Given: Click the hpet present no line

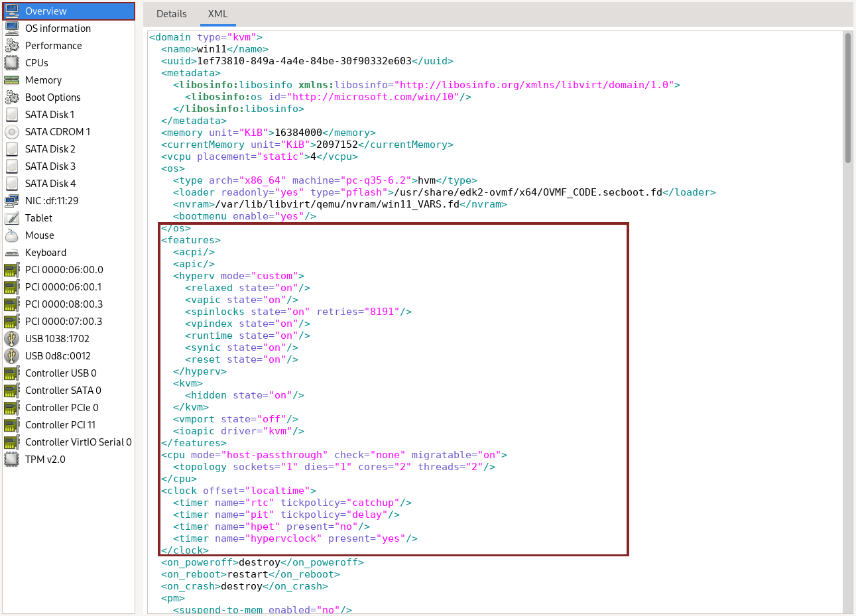Looking at the screenshot, I should point(271,526).
